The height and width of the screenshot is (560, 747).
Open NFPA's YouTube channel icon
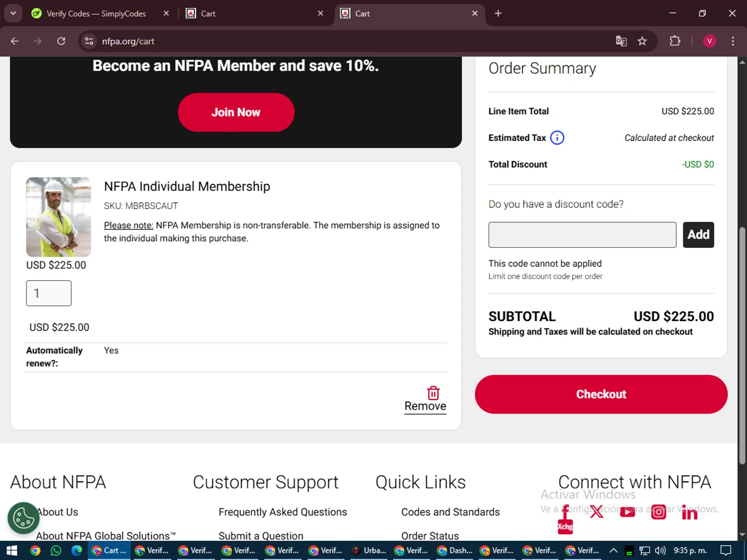[x=627, y=512]
